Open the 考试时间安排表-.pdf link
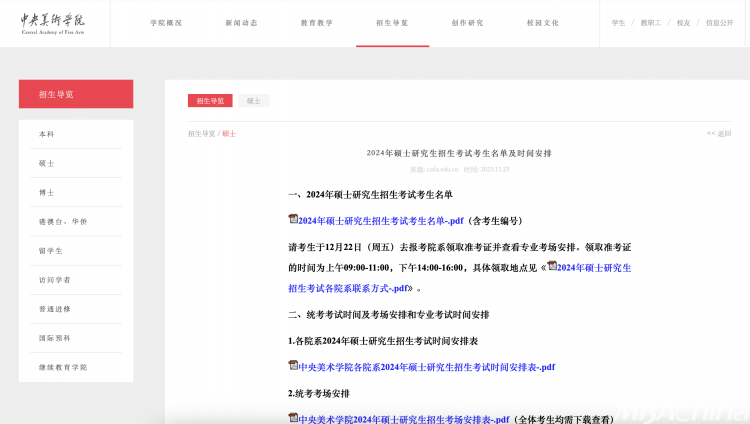The image size is (750, 424). (x=427, y=368)
